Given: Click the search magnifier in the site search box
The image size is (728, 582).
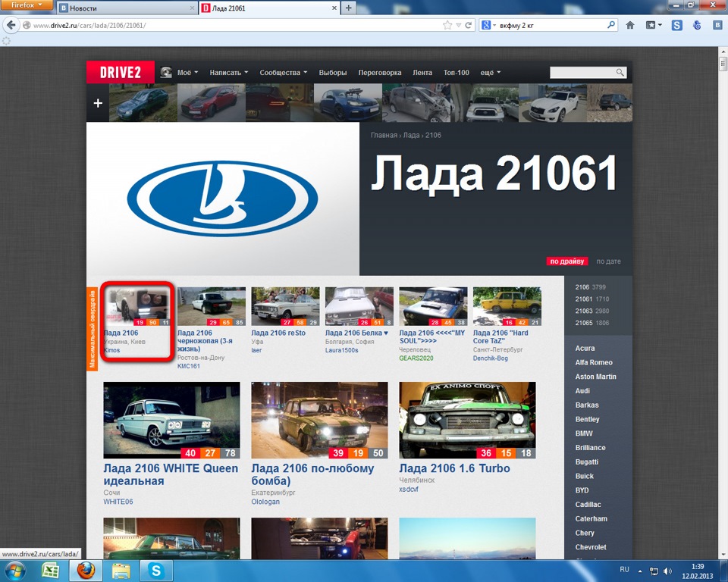Looking at the screenshot, I should pyautogui.click(x=620, y=73).
